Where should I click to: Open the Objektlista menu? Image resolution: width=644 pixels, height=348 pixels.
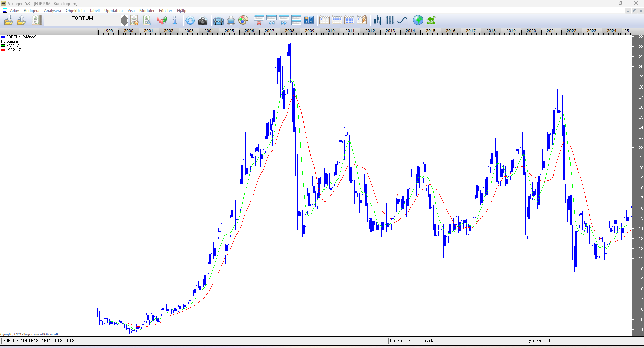75,11
